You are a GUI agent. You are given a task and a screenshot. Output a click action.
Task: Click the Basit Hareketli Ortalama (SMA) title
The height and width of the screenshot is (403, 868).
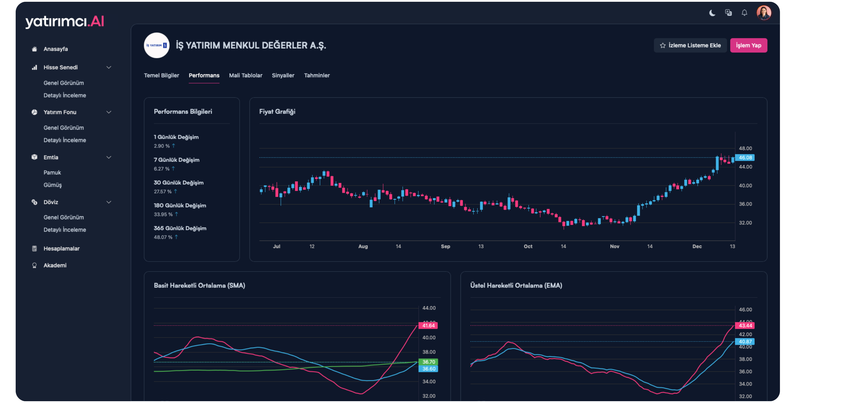(200, 286)
